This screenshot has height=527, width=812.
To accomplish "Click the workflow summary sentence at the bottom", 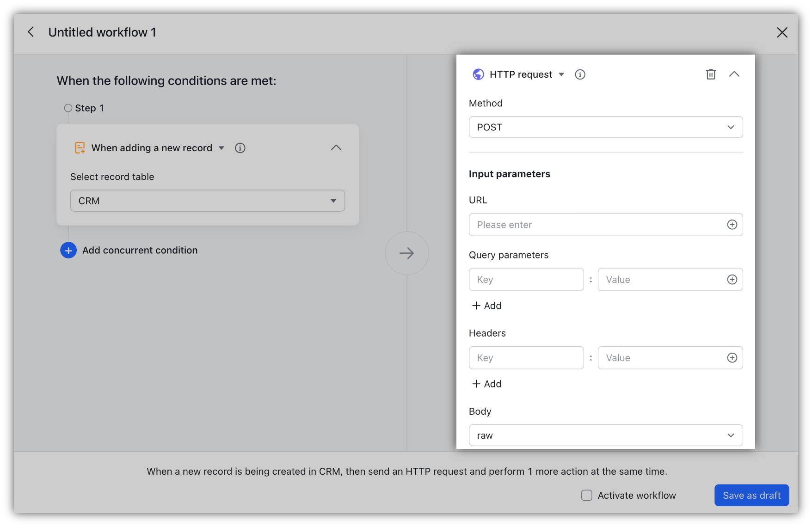I will pyautogui.click(x=407, y=472).
